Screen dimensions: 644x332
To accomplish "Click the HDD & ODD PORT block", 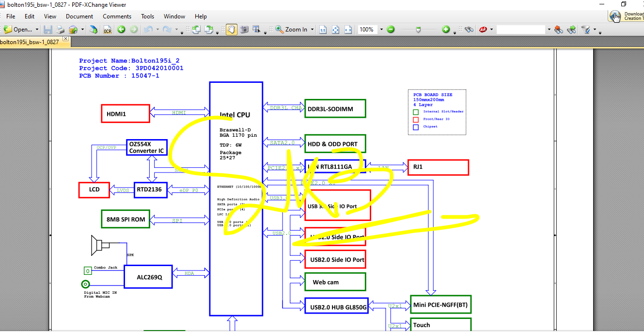I will click(x=335, y=143).
